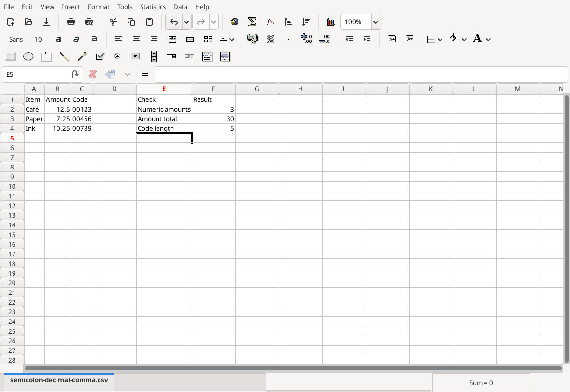Decrease decimal places

pyautogui.click(x=324, y=39)
